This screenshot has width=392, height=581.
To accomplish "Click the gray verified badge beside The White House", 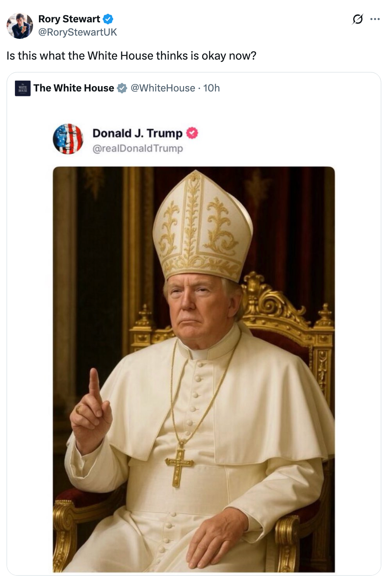I will [122, 88].
